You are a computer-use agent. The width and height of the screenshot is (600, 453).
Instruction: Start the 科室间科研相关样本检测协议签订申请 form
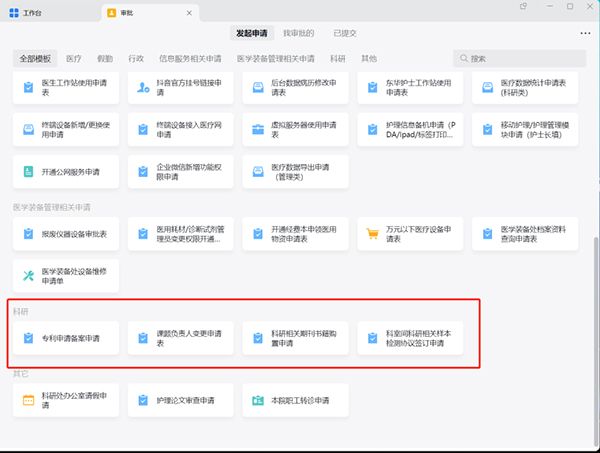410,338
